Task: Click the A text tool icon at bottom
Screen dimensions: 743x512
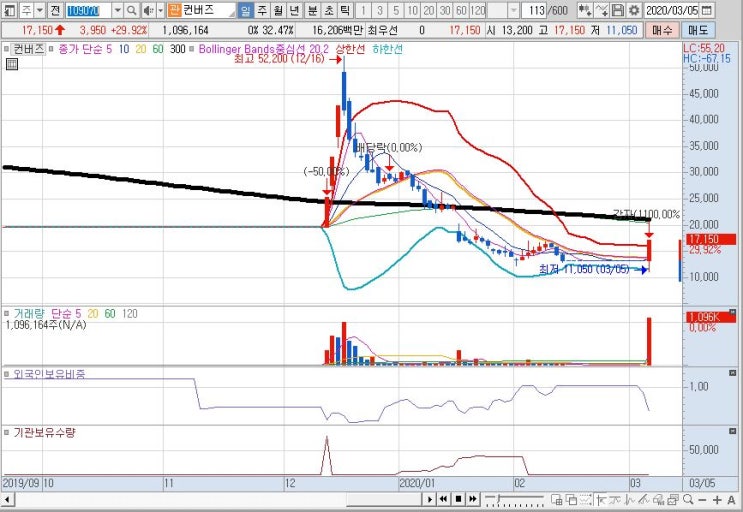Action: tap(732, 500)
